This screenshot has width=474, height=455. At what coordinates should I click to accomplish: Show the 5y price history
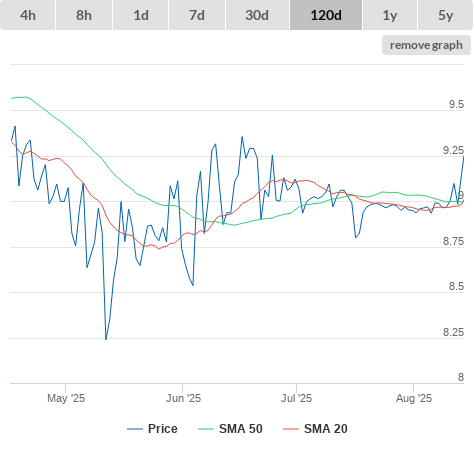[x=445, y=15]
